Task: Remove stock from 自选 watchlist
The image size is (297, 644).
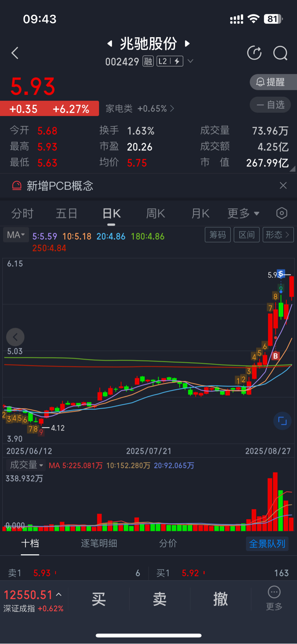Action: [270, 105]
